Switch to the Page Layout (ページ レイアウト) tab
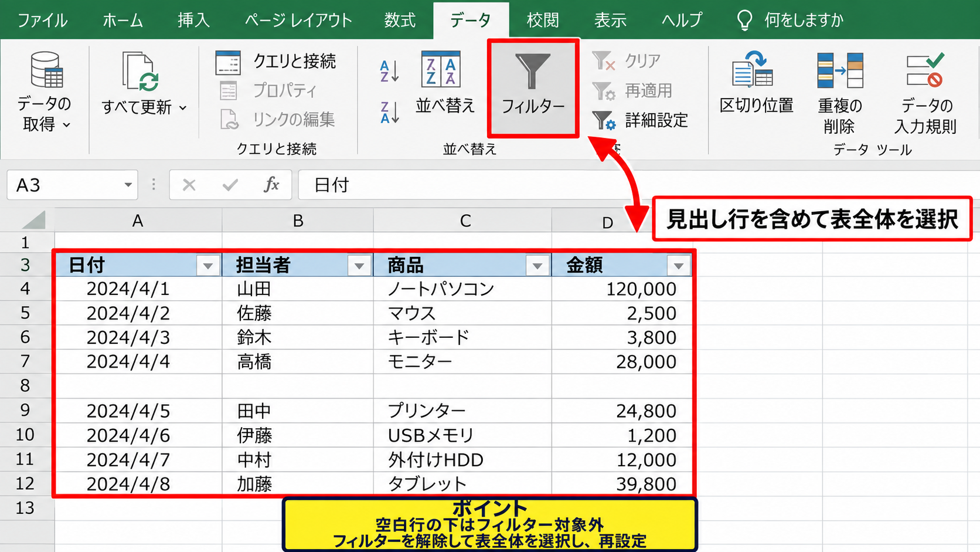Image resolution: width=980 pixels, height=552 pixels. 298,20
